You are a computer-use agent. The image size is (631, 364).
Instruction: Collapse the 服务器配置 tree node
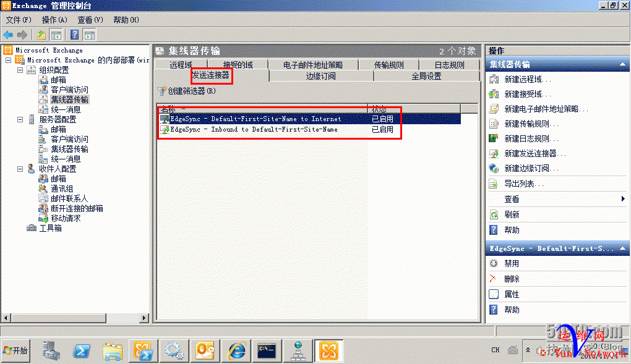pos(20,119)
